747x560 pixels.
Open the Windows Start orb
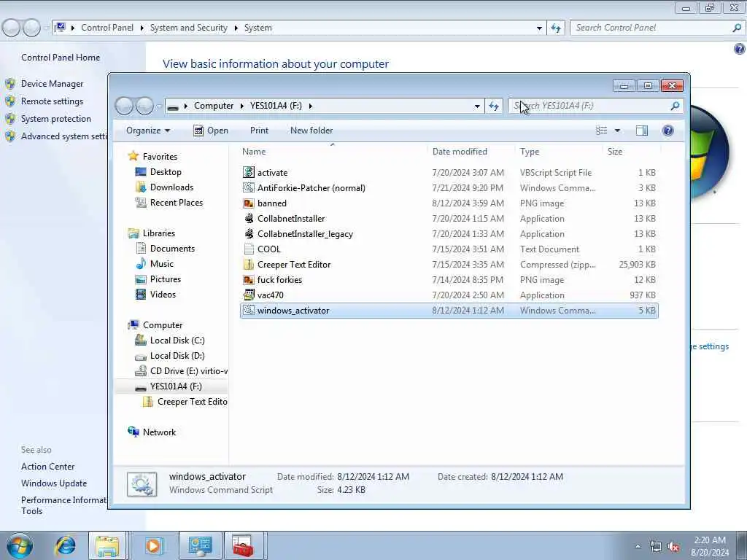pos(20,545)
